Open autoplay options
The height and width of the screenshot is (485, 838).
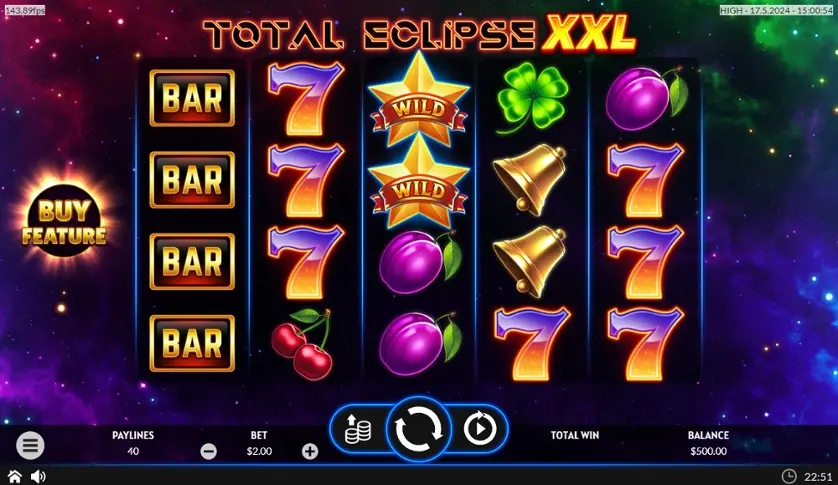click(479, 428)
